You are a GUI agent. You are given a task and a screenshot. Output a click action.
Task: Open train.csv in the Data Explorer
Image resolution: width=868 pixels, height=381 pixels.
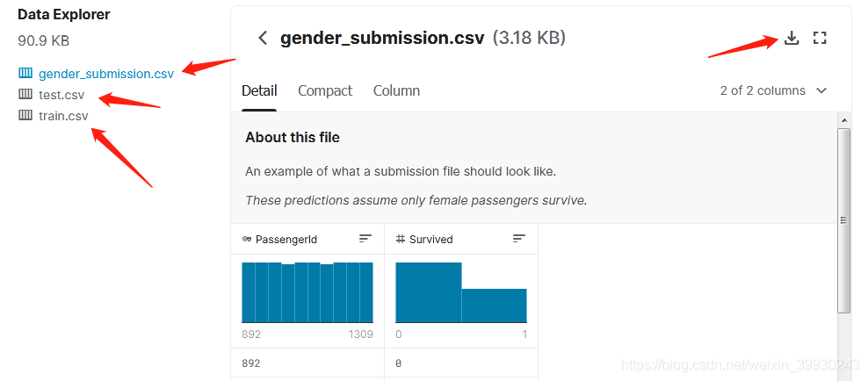[63, 116]
